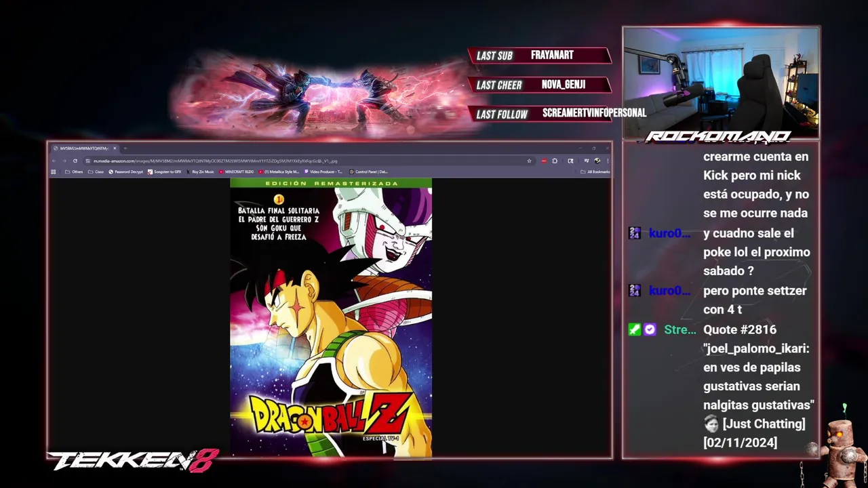
Task: Click the webcam feed thumbnail
Action: (721, 83)
